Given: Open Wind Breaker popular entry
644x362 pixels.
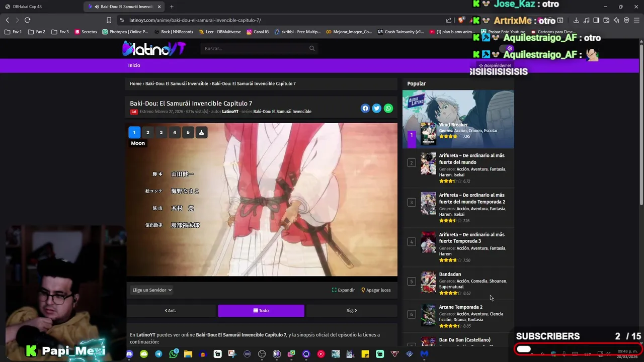Looking at the screenshot, I should [x=453, y=125].
